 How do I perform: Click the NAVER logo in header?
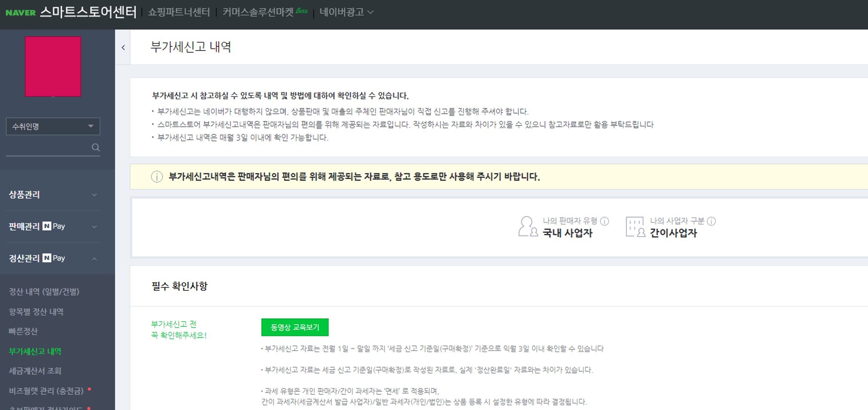pyautogui.click(x=20, y=12)
